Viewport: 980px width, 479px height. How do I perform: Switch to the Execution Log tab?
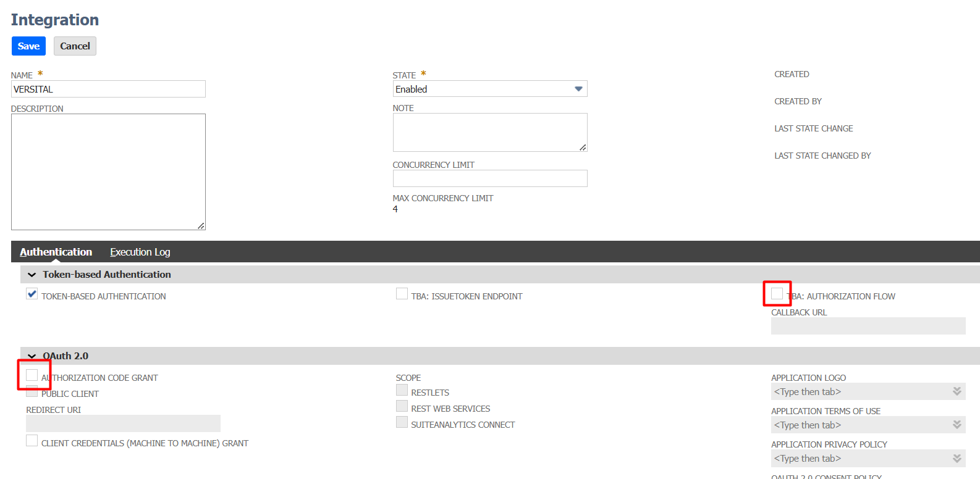click(x=140, y=252)
